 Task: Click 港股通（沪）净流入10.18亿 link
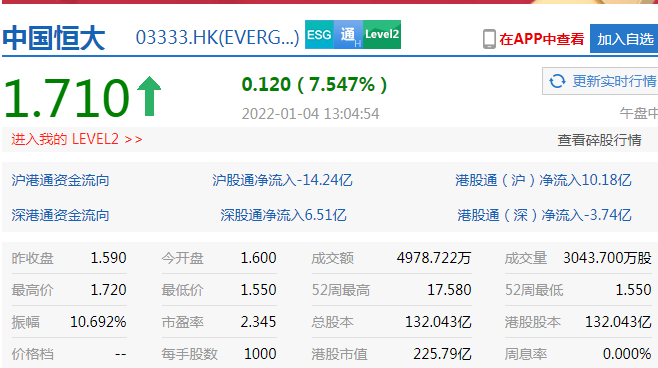pyautogui.click(x=543, y=180)
